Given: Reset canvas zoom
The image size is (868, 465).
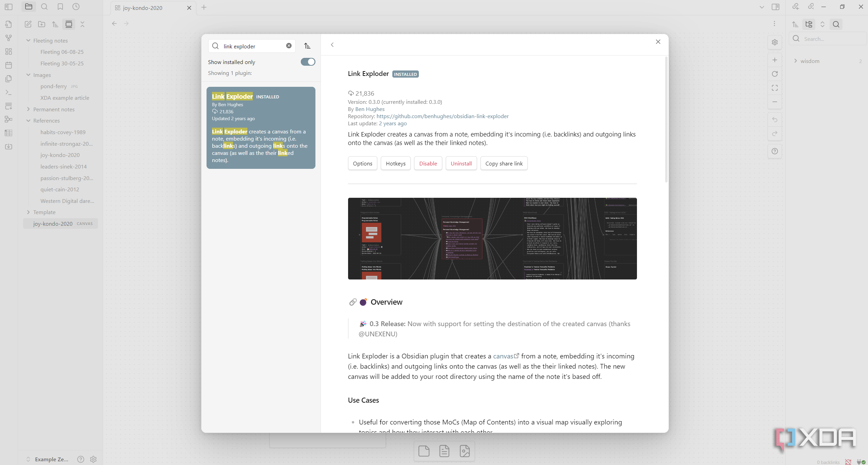Looking at the screenshot, I should pos(775,74).
